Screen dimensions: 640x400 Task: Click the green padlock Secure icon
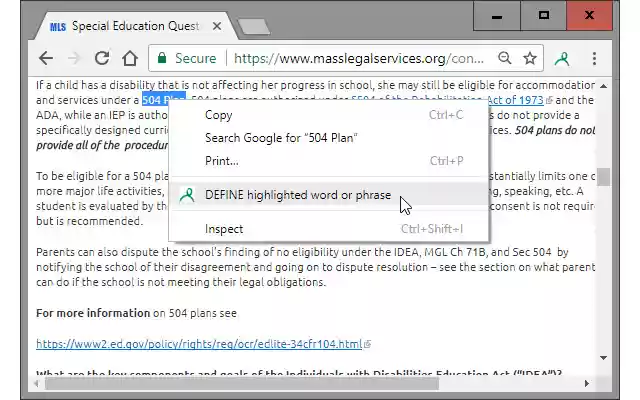pos(162,58)
